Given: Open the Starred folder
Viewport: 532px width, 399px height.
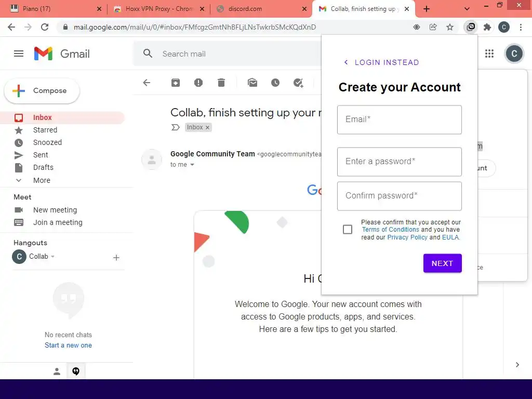Looking at the screenshot, I should [x=45, y=130].
